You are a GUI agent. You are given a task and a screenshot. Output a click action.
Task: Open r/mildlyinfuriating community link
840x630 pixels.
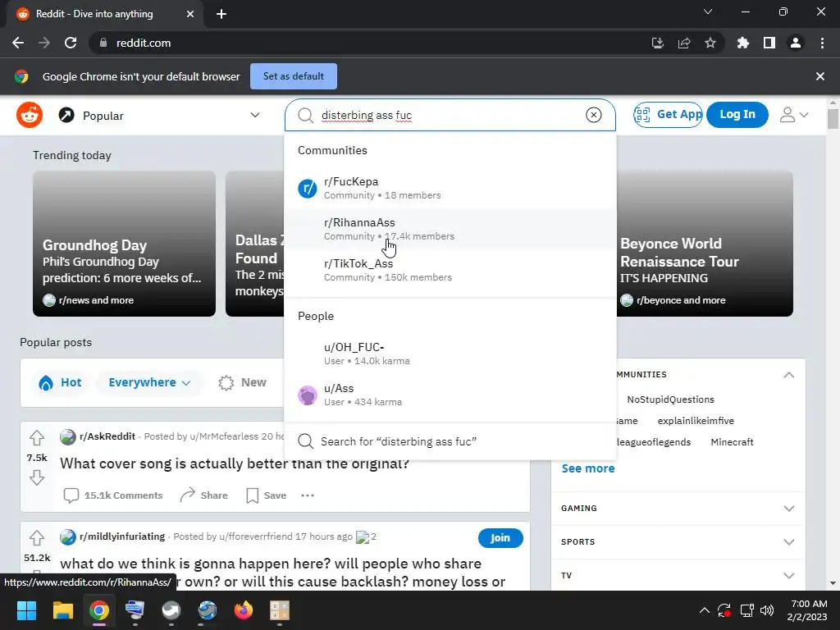coord(122,536)
